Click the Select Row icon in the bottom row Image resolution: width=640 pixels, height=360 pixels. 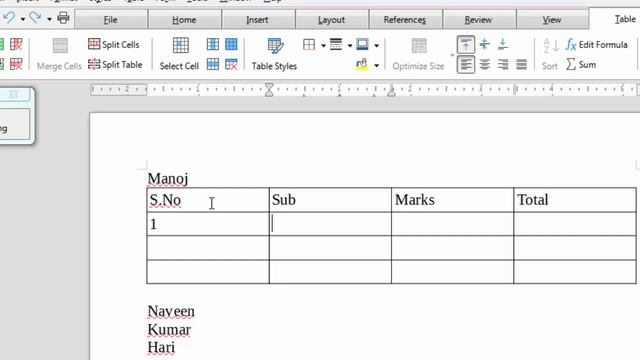coord(213,64)
